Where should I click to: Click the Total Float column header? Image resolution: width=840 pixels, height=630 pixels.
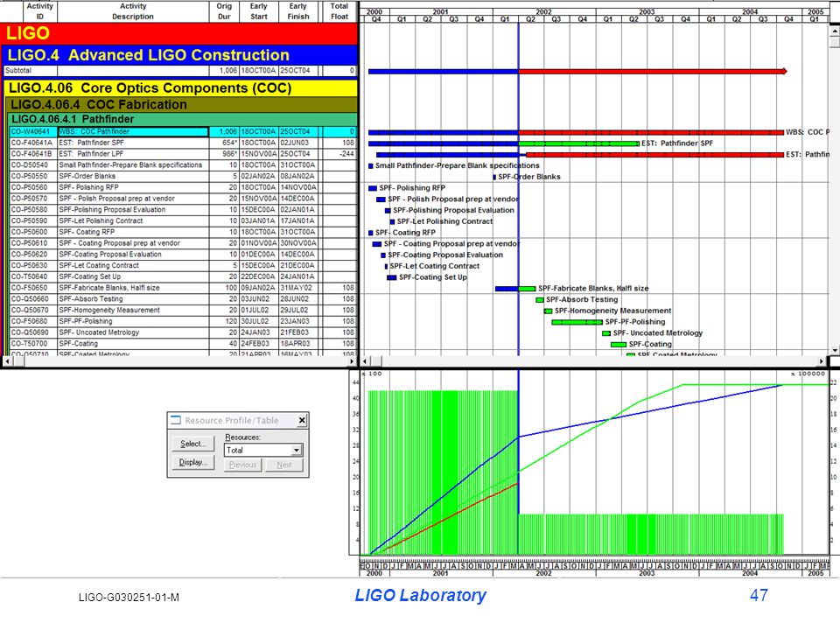coord(339,11)
